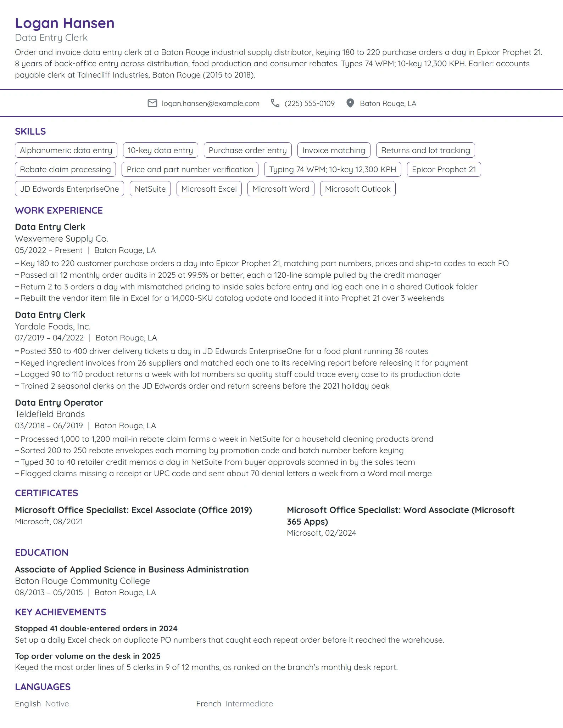Click the school name Baton Rouge Community College
The height and width of the screenshot is (728, 563).
pyautogui.click(x=83, y=581)
